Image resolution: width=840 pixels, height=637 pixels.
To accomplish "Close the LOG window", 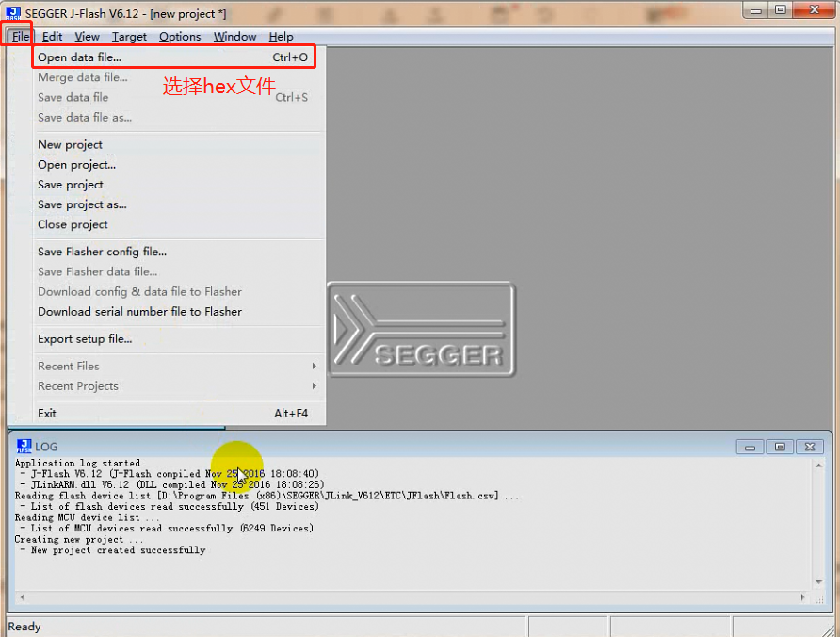I will [x=810, y=447].
